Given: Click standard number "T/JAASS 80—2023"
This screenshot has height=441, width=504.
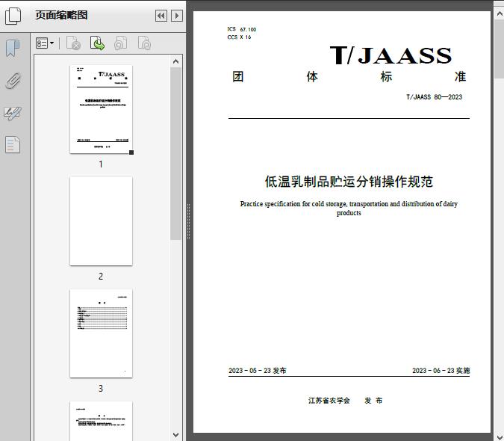Looking at the screenshot, I should [435, 97].
